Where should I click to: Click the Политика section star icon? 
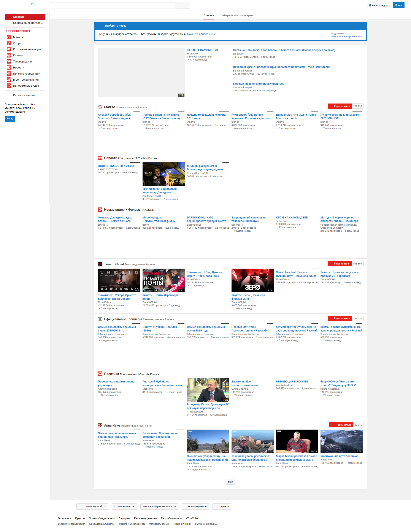tap(100, 374)
